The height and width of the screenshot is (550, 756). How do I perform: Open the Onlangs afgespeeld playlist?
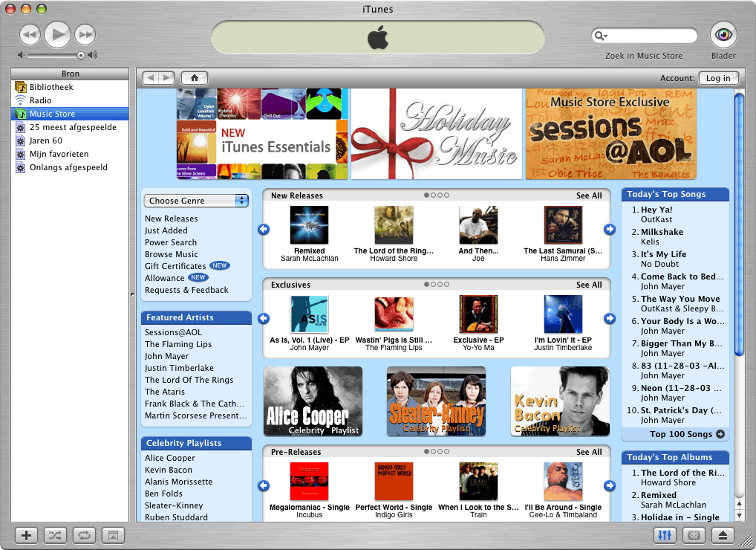(x=70, y=167)
